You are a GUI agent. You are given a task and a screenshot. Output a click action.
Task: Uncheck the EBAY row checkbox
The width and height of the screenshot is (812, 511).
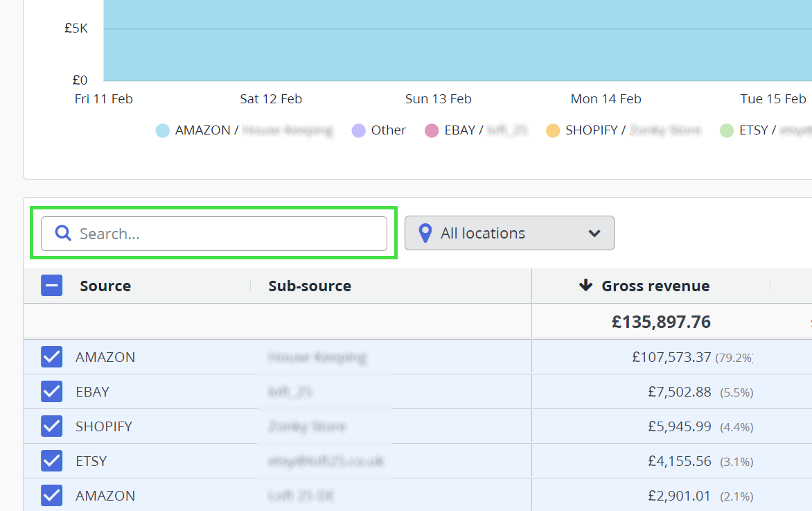pos(52,392)
